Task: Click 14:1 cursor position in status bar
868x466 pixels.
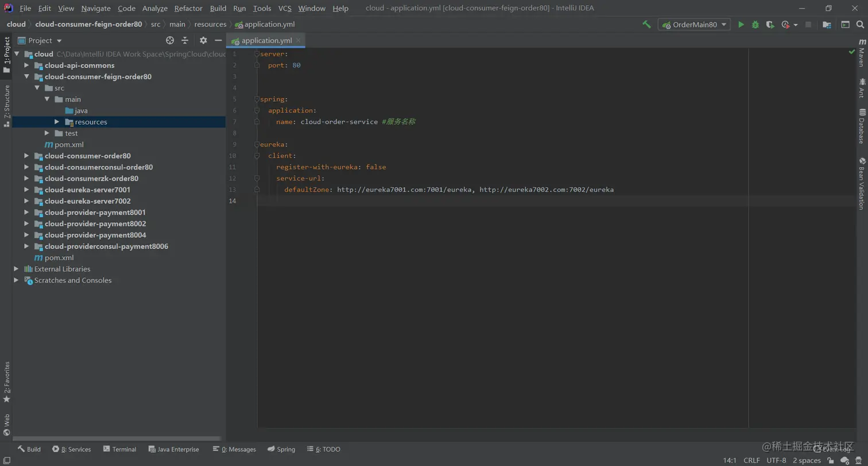Action: [730, 460]
